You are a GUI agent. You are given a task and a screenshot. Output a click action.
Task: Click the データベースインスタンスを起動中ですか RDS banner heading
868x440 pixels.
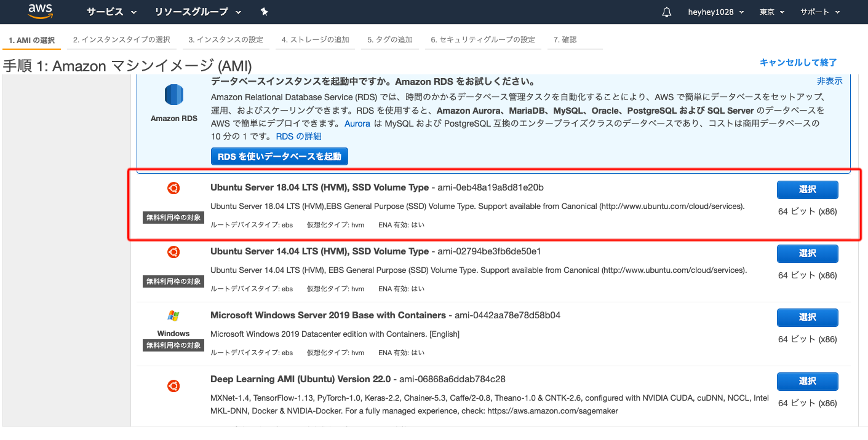click(373, 82)
